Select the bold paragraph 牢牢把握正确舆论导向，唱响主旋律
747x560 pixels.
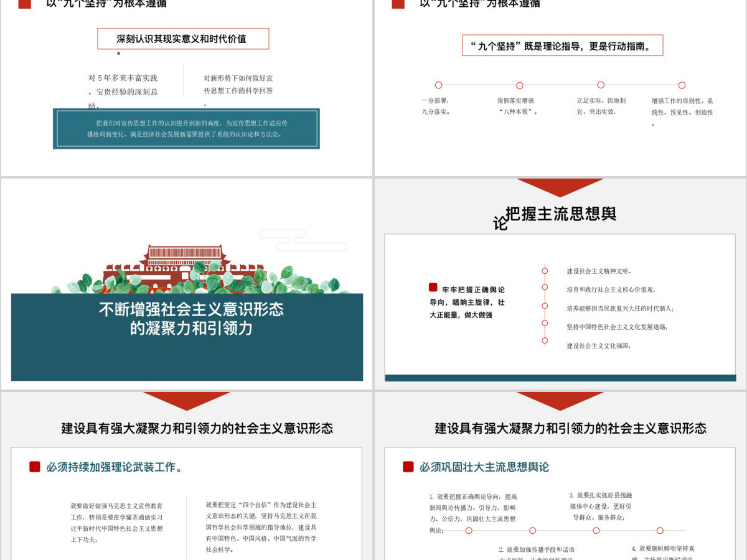click(467, 302)
